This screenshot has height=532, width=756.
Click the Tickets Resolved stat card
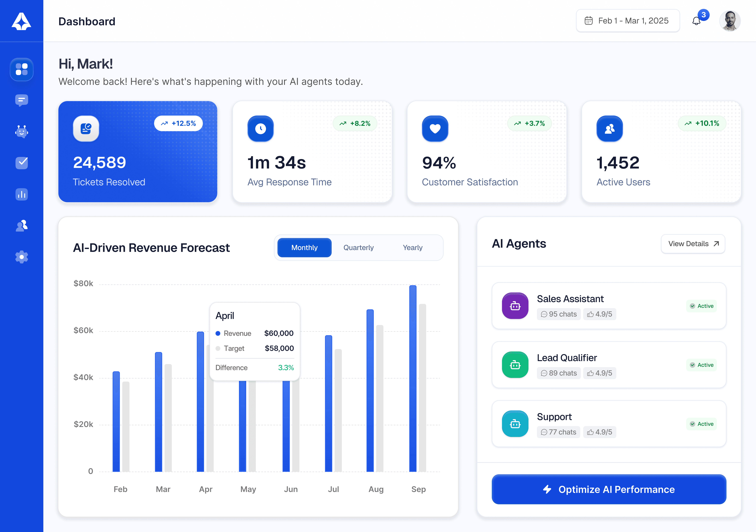[x=138, y=152]
